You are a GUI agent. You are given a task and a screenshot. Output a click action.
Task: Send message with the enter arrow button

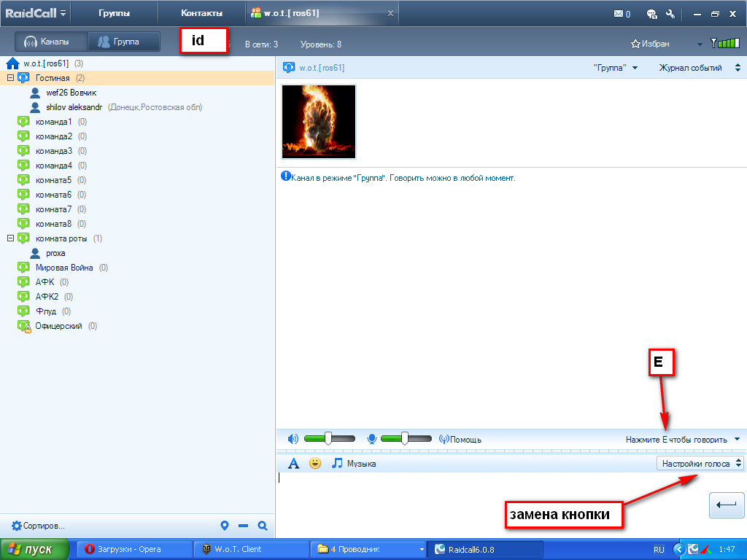pos(727,505)
